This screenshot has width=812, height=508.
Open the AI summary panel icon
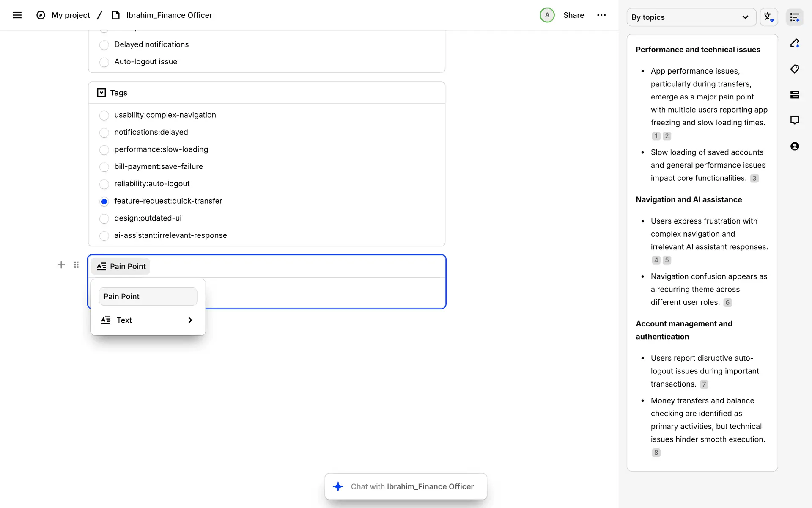[x=795, y=17]
